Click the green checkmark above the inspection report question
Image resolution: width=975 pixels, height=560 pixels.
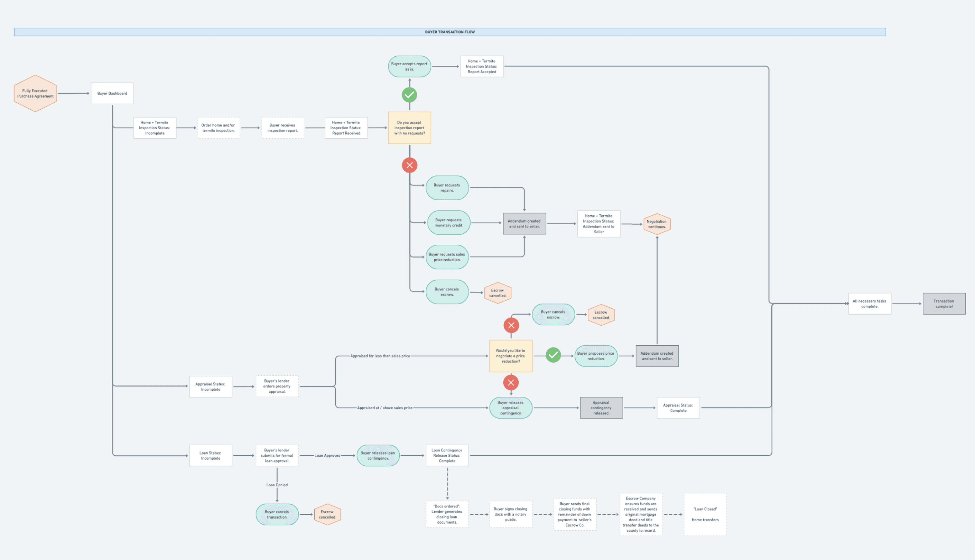pyautogui.click(x=409, y=95)
